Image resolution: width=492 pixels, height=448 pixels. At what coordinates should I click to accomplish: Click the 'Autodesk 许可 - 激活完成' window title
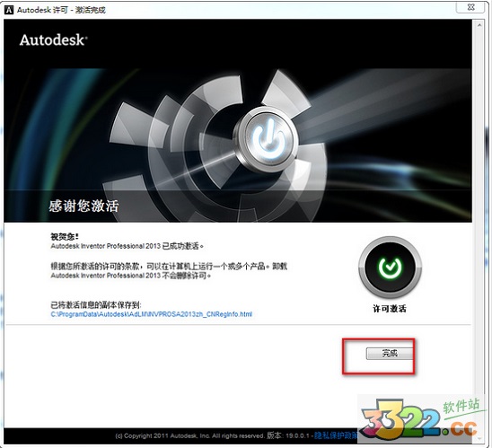61,10
